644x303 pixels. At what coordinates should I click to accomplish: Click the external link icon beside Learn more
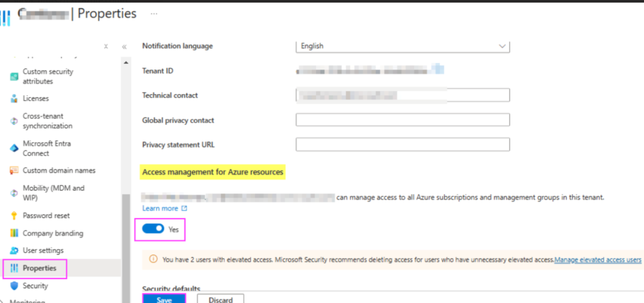click(x=184, y=208)
